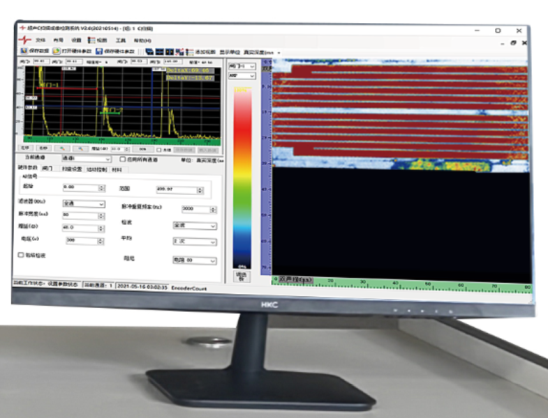The image size is (548, 418).
Task: Click first zoom magnifier button under A-scan graph
Action: point(63,148)
